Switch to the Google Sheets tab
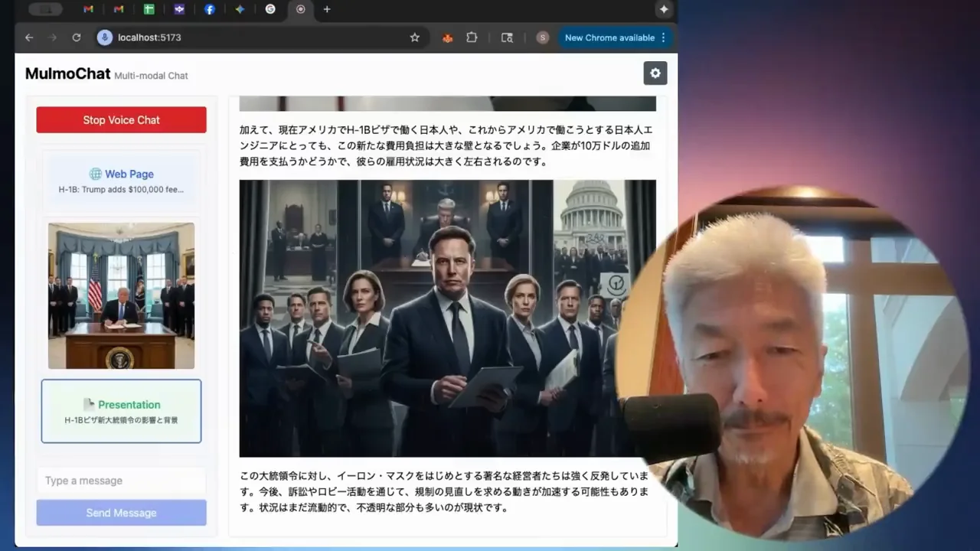Image resolution: width=980 pixels, height=551 pixels. click(x=149, y=9)
